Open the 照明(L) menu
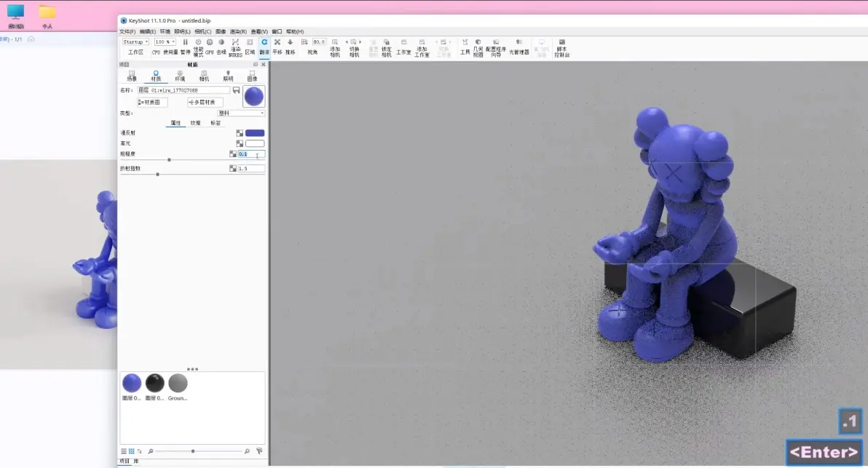The height and width of the screenshot is (468, 868). [182, 31]
